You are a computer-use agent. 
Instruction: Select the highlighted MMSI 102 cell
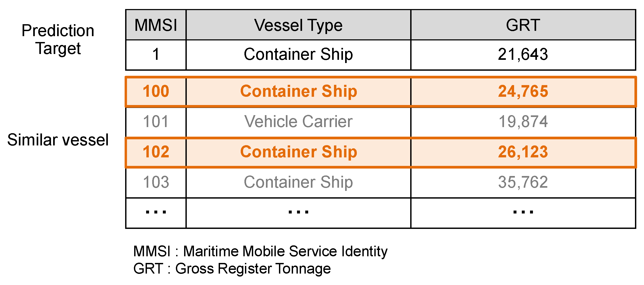[x=156, y=152]
